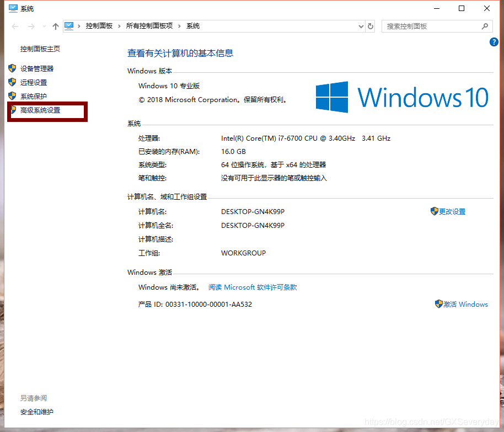Screen dimensions: 504x432
Task: Click 更改设置 change settings link
Action: 452,212
